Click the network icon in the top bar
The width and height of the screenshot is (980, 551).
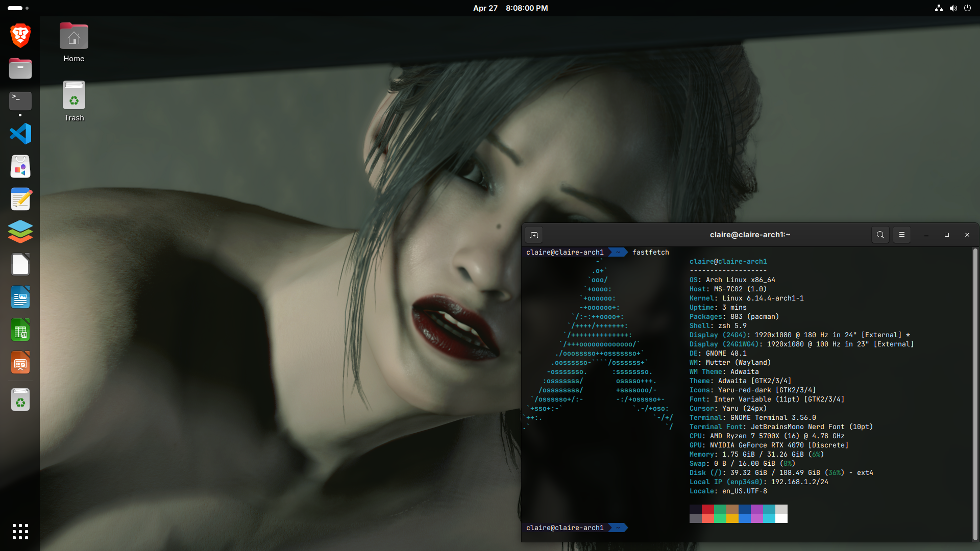pos(939,8)
